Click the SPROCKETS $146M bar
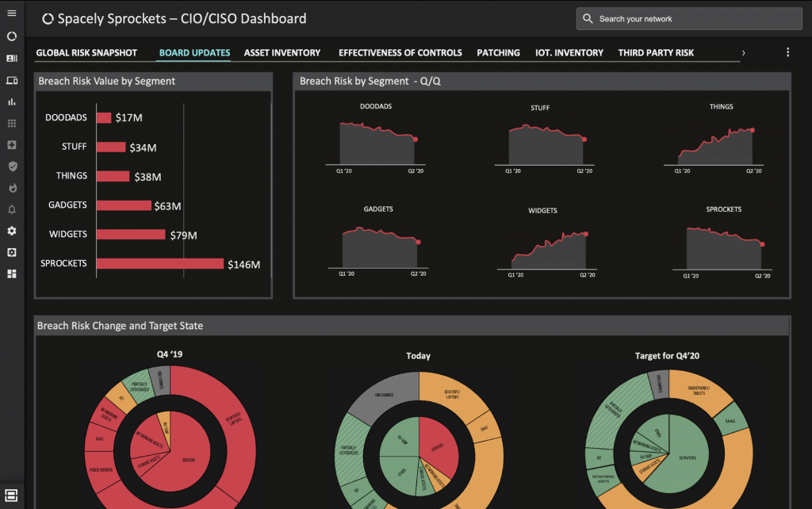Screen dimensions: 812x509 coord(160,263)
